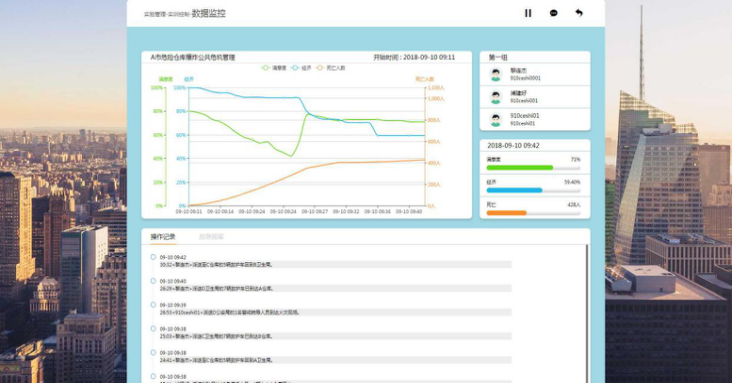Click the log panel vertical scrollbar
732x383 pixels.
(587, 313)
